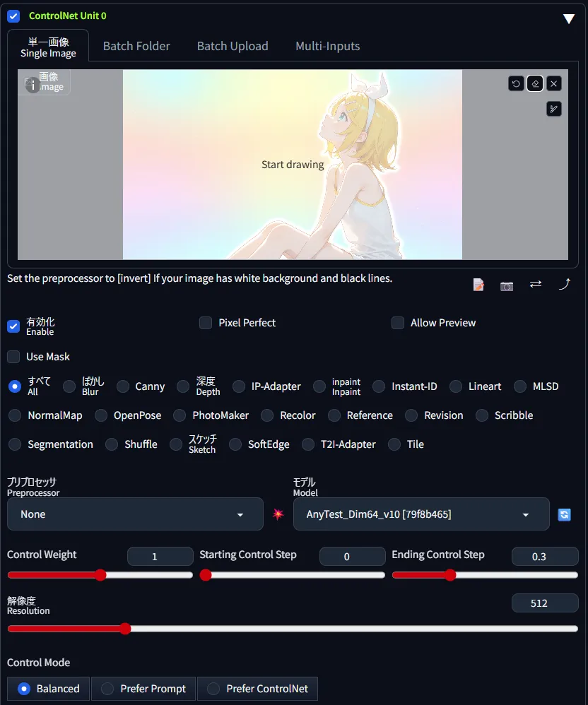Click the Control Weight slider handle

100,575
